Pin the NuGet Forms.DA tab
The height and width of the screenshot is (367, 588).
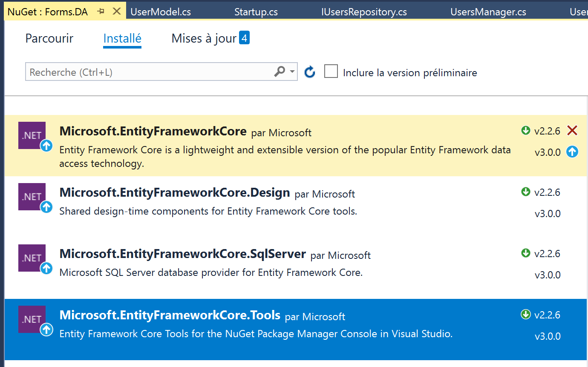pos(101,11)
